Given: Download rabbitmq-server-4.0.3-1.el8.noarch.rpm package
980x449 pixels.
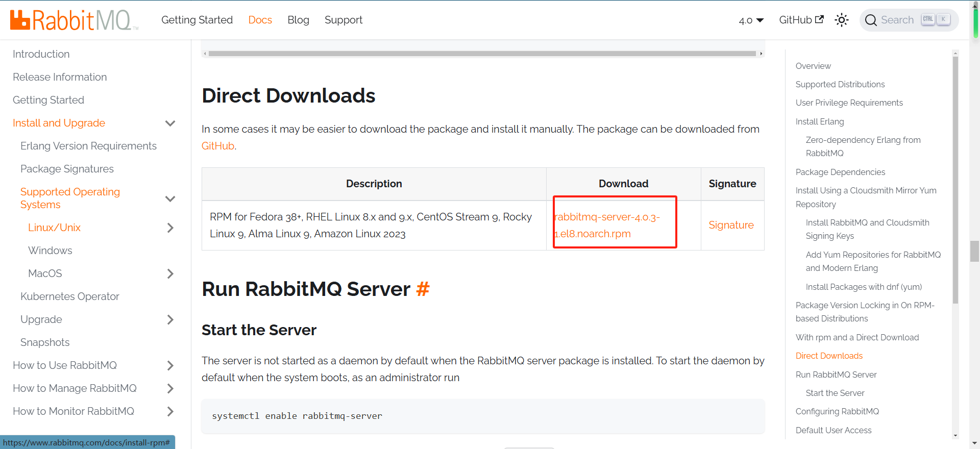Looking at the screenshot, I should pos(607,225).
